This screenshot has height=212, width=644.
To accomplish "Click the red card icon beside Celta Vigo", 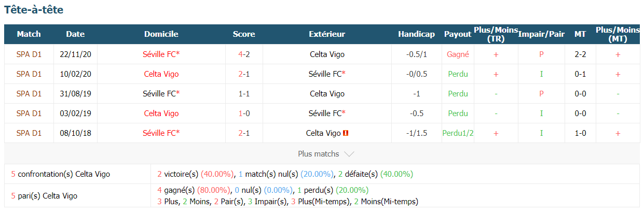I will (x=346, y=133).
